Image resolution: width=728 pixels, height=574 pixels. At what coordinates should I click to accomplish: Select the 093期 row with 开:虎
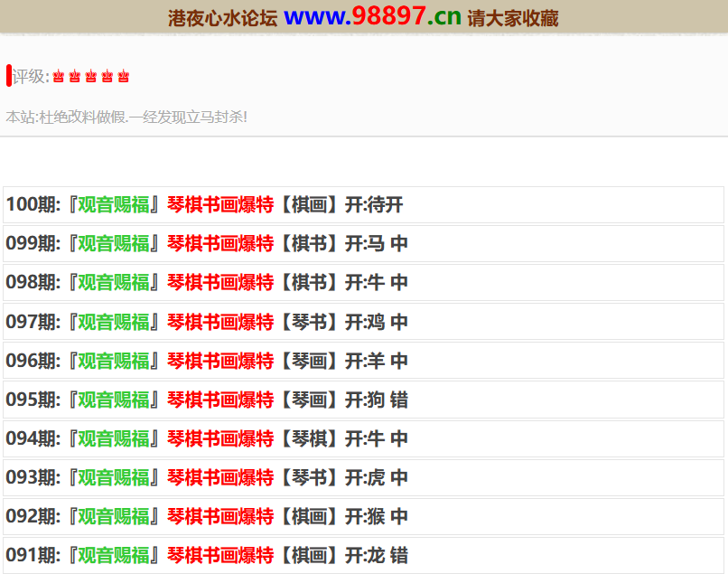pyautogui.click(x=363, y=477)
